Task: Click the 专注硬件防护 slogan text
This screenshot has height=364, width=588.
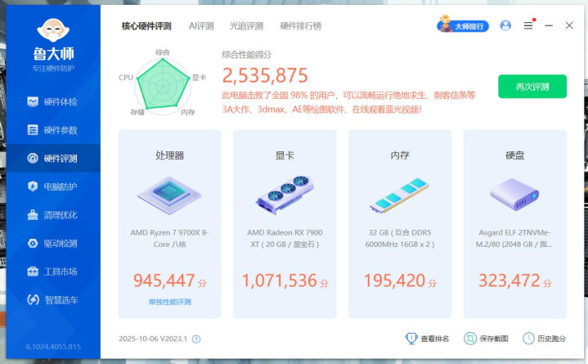Action: click(53, 68)
